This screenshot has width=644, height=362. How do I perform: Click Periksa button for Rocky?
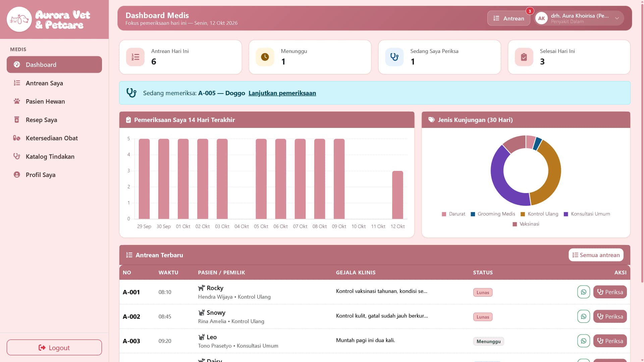(x=610, y=292)
